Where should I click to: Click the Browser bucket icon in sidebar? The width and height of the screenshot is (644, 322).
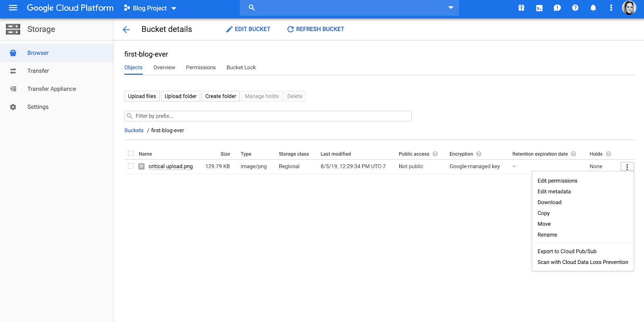click(13, 53)
